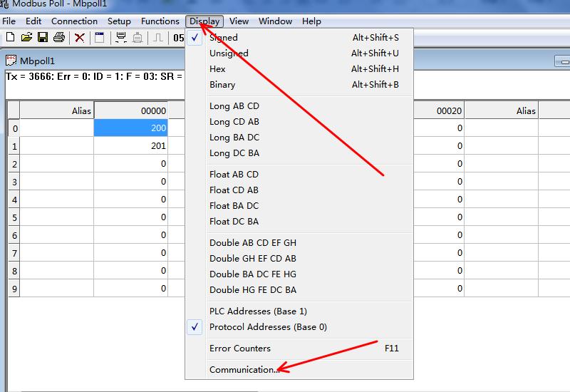Screen dimensions: 570x392
Task: Click the row 1 cell showing 201
Action: pyautogui.click(x=130, y=146)
